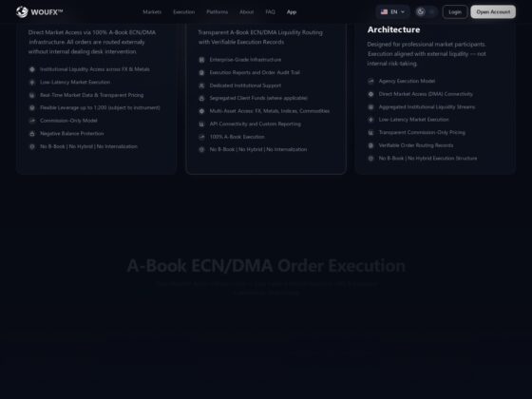Click text 'Negative Balance Protection'

click(72, 134)
